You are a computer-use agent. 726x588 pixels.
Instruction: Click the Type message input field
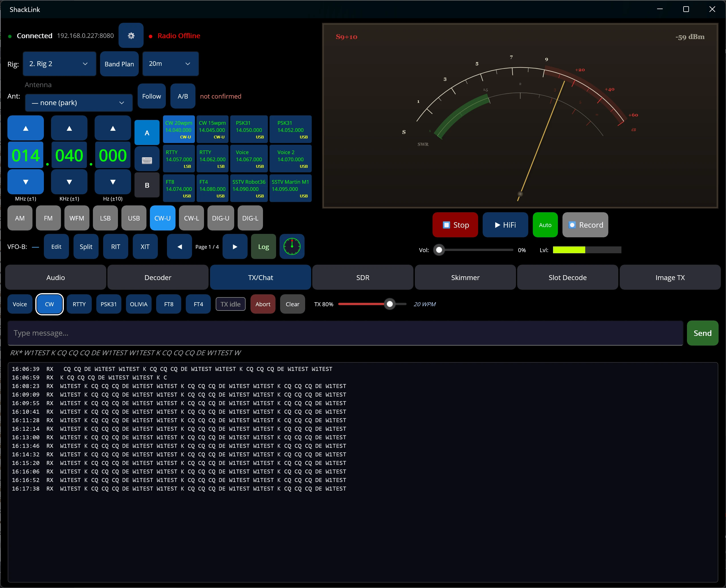coord(345,333)
